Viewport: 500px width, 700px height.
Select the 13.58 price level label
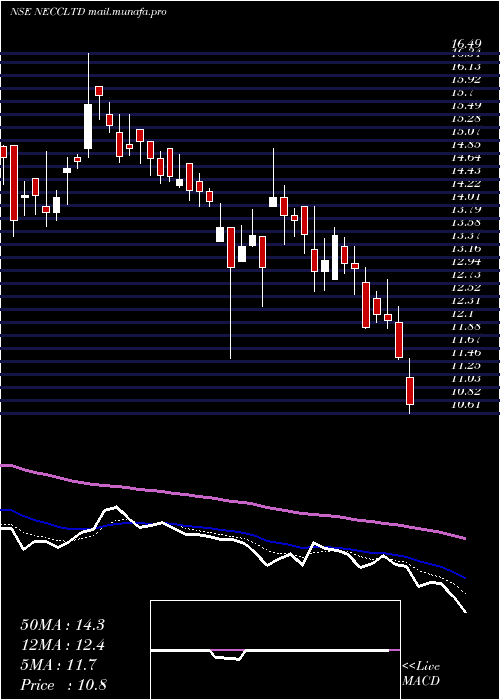(466, 222)
